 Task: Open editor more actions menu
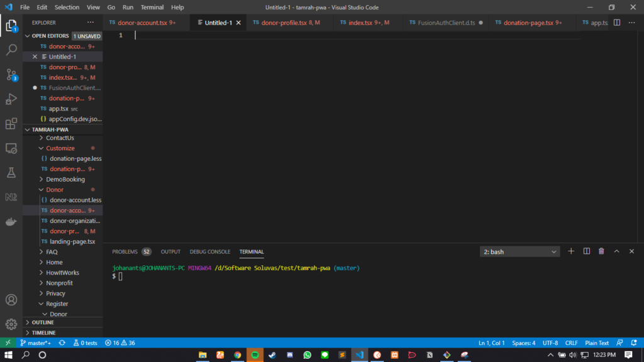[x=631, y=23]
